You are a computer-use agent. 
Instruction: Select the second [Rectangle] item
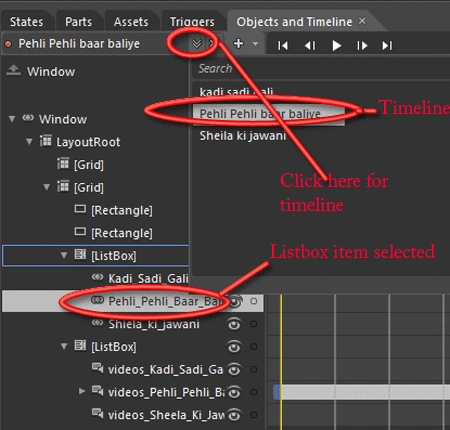122,233
